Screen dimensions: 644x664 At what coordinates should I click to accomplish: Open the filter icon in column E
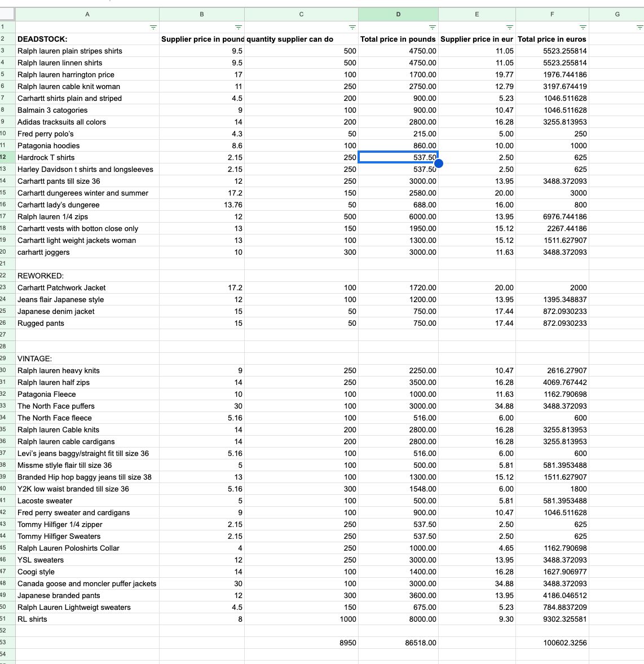click(510, 27)
